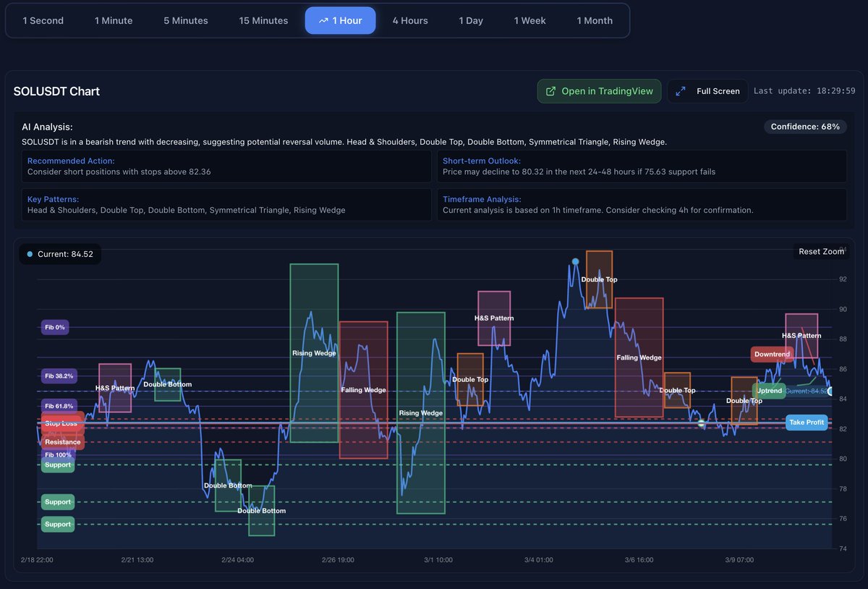Click the Fib 38.2% level label

[59, 376]
